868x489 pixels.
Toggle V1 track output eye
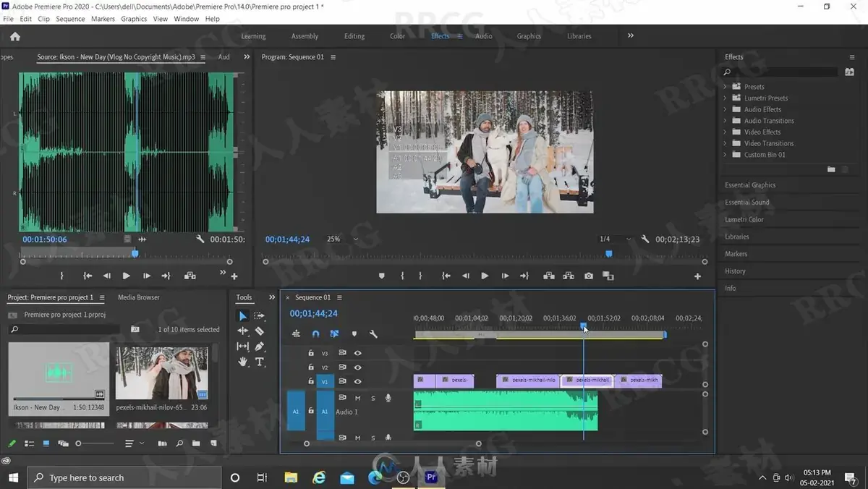click(357, 381)
